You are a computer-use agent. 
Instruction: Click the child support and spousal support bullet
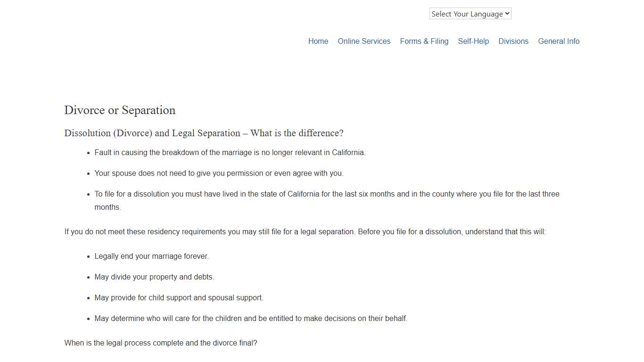(179, 298)
